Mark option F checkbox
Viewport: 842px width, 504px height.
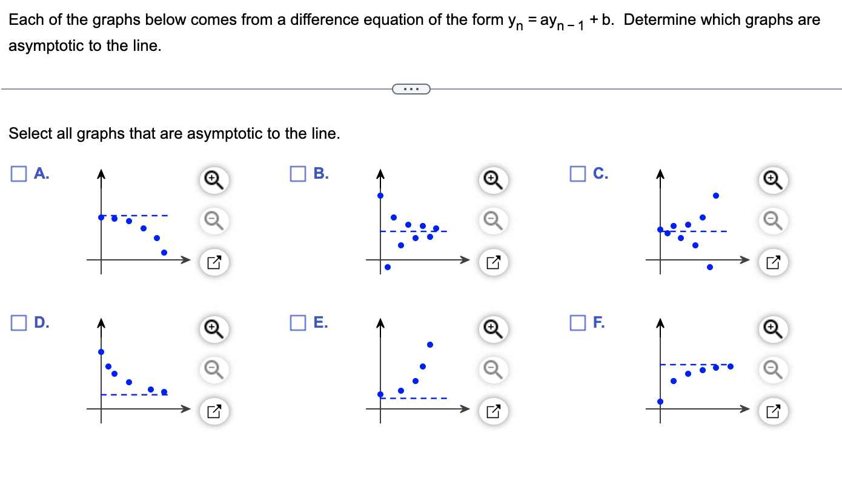point(578,323)
